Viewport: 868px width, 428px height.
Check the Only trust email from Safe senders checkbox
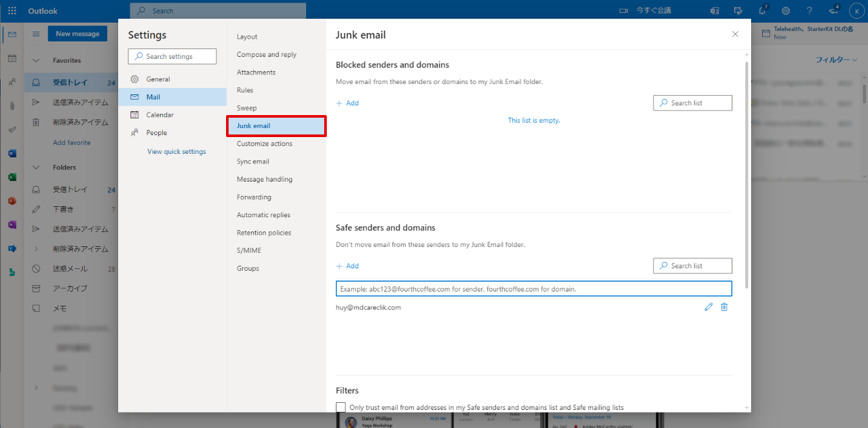(341, 407)
